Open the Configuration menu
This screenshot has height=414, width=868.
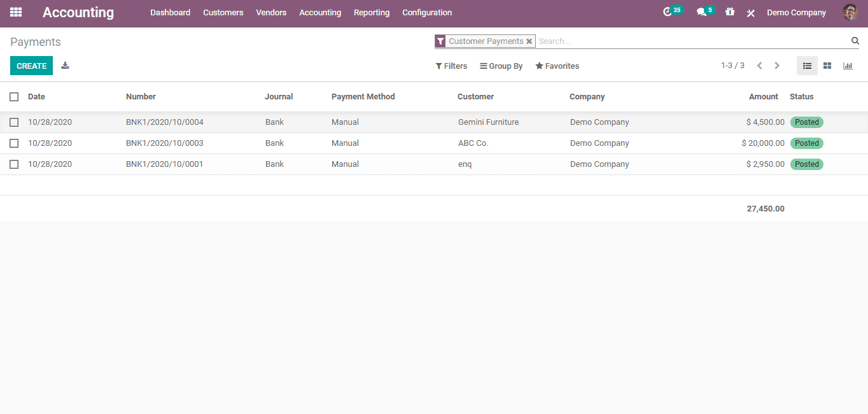pyautogui.click(x=427, y=13)
